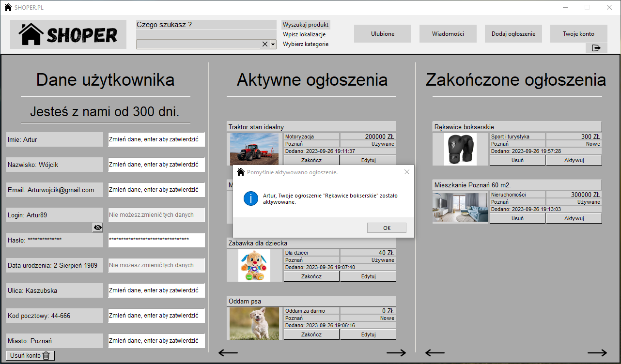621x364 pixels.
Task: Click the SHOPER.PL title bar house icon
Action: coord(8,7)
